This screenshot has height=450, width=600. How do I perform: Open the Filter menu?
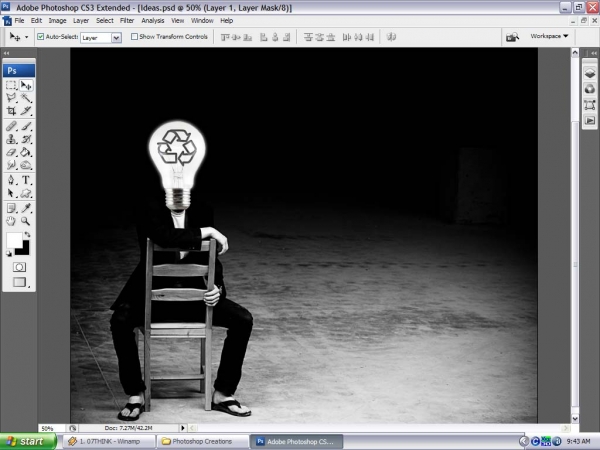click(127, 21)
